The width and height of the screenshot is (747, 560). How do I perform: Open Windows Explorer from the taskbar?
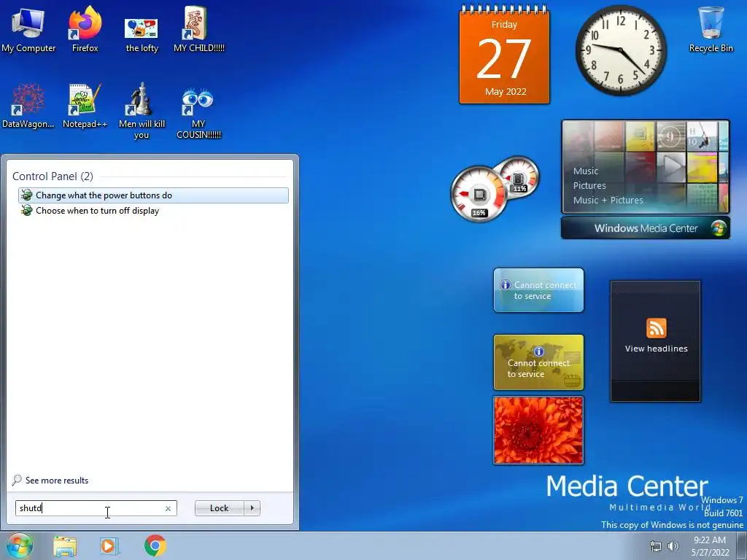[65, 546]
